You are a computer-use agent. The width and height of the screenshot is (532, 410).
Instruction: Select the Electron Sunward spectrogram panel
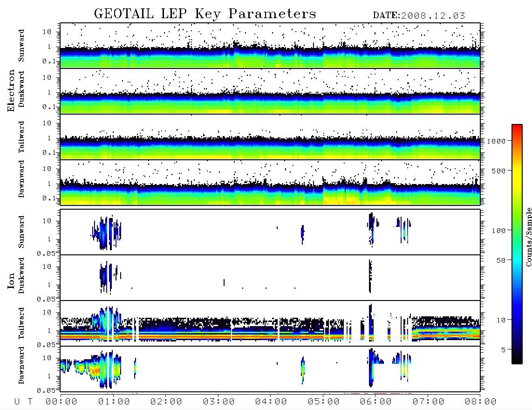click(270, 46)
